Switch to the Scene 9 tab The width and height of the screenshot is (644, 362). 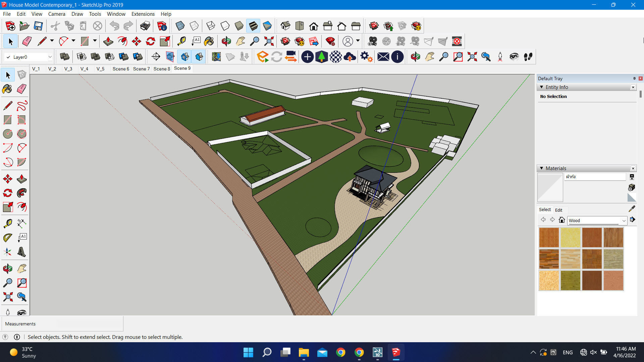[x=182, y=68]
